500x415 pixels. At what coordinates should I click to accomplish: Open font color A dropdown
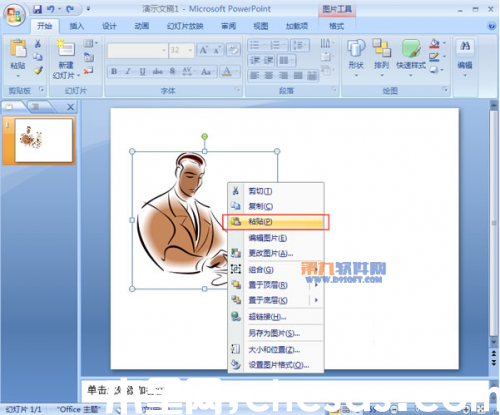point(236,71)
